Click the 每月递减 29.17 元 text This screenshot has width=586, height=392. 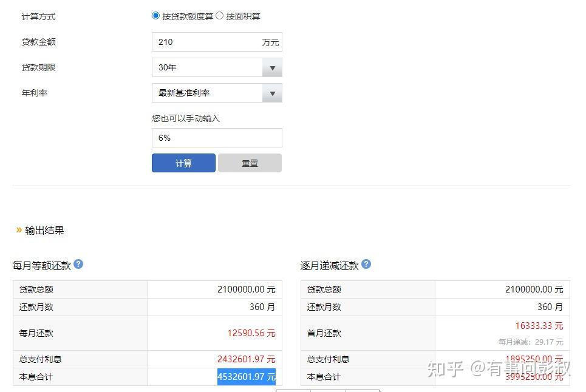coord(531,341)
